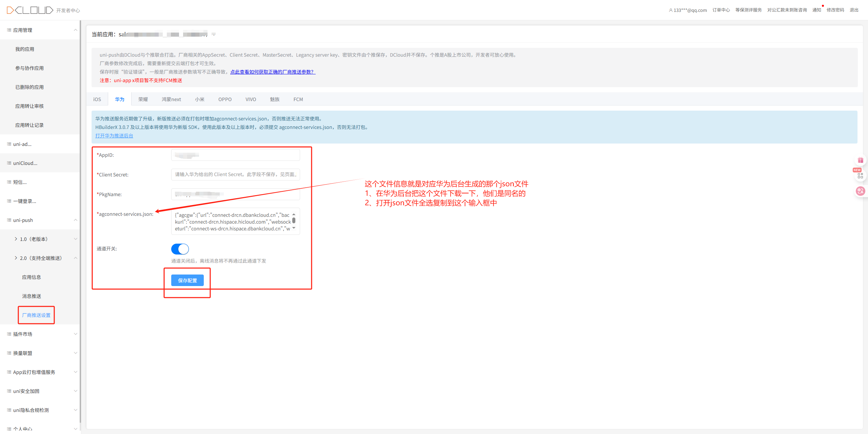Open 应用转让记录 in sidebar
868x434 pixels.
29,125
